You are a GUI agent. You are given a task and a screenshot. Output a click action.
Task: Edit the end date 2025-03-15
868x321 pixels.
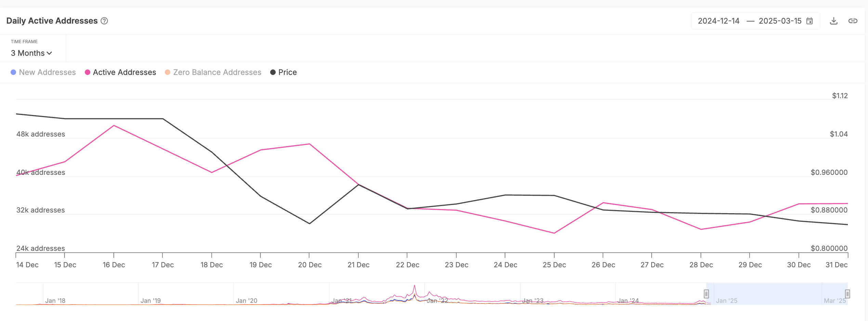point(780,21)
